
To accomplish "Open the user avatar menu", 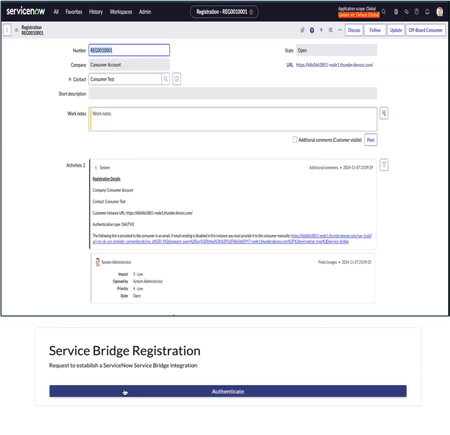I will tap(440, 12).
